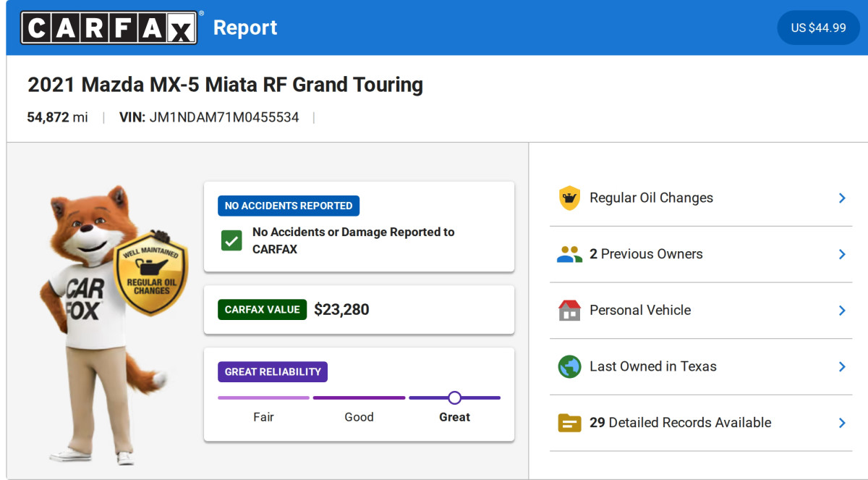Image resolution: width=868 pixels, height=480 pixels.
Task: Expand the Personal Vehicle chevron
Action: [842, 310]
